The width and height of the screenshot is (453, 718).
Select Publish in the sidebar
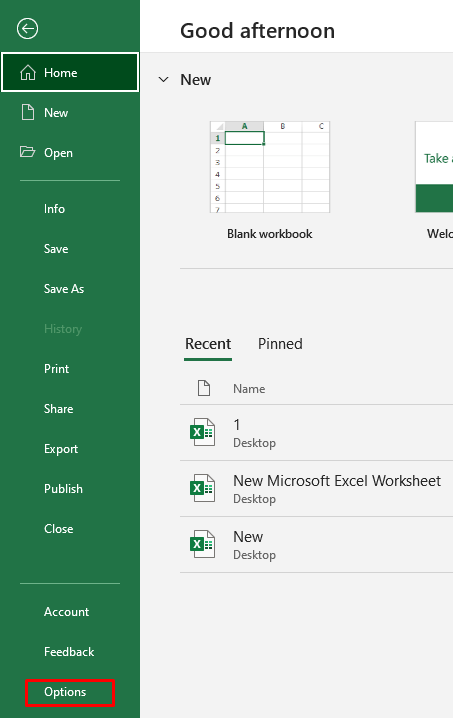(x=63, y=489)
